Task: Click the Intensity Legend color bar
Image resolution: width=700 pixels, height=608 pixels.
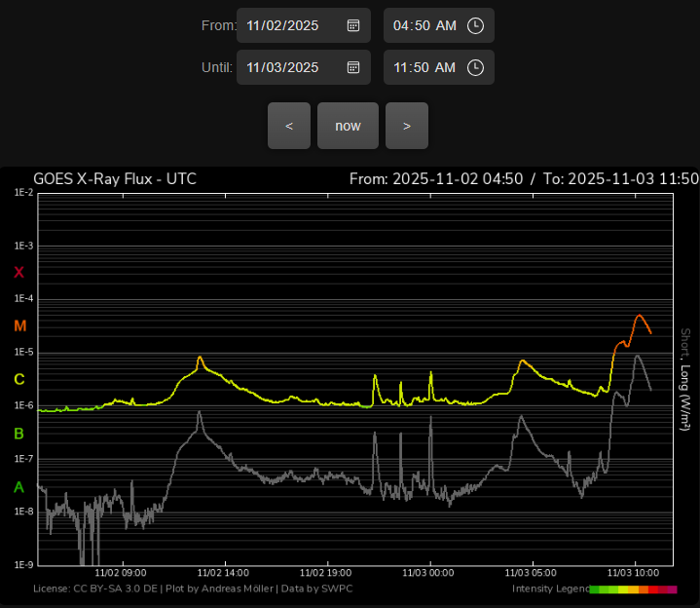Action: pyautogui.click(x=632, y=589)
